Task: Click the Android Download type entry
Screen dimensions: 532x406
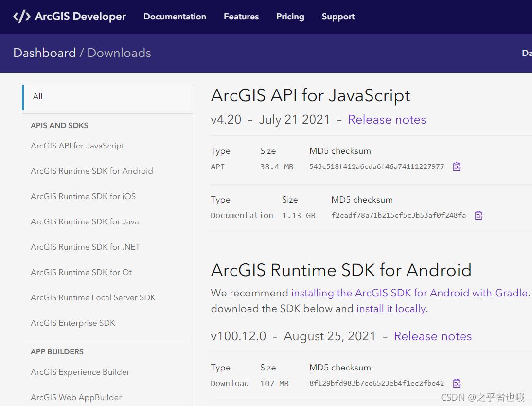Action: tap(230, 383)
